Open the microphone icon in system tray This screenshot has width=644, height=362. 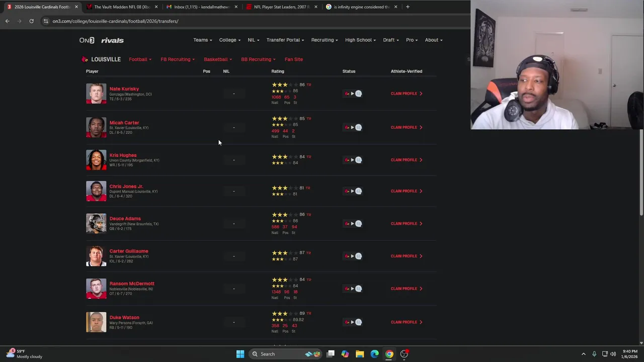pyautogui.click(x=594, y=354)
